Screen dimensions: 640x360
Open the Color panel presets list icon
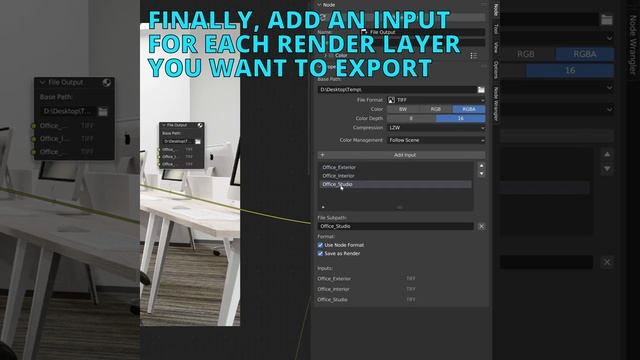pos(473,56)
